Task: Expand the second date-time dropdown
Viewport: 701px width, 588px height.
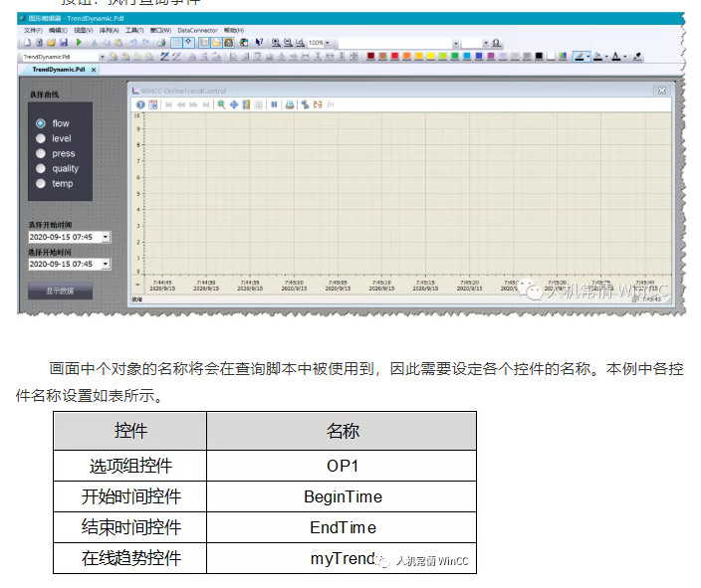Action: point(106,265)
